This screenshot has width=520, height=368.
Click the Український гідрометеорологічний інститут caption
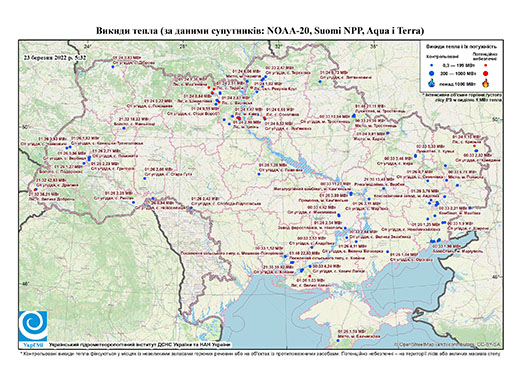point(139,345)
